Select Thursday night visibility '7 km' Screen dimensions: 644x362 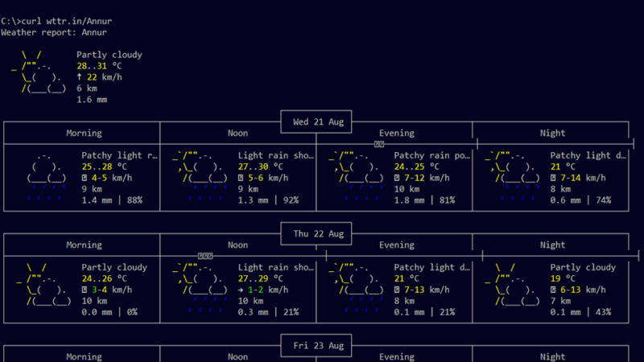[x=560, y=301]
